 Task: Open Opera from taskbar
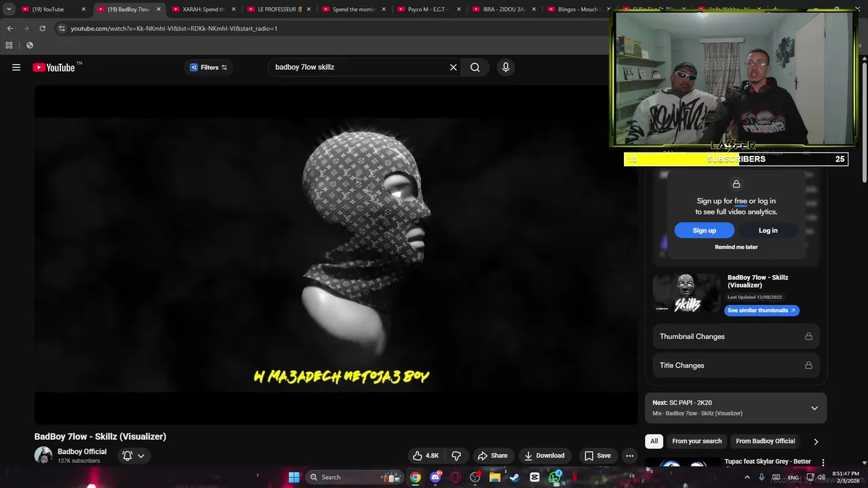455,477
